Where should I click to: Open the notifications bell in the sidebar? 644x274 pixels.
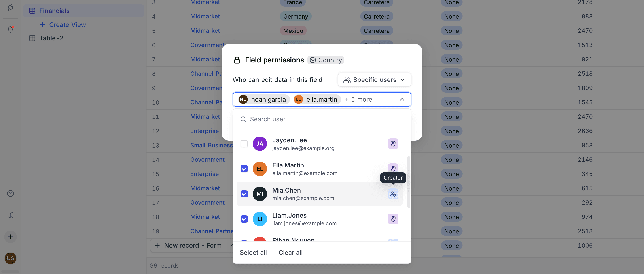pyautogui.click(x=11, y=29)
